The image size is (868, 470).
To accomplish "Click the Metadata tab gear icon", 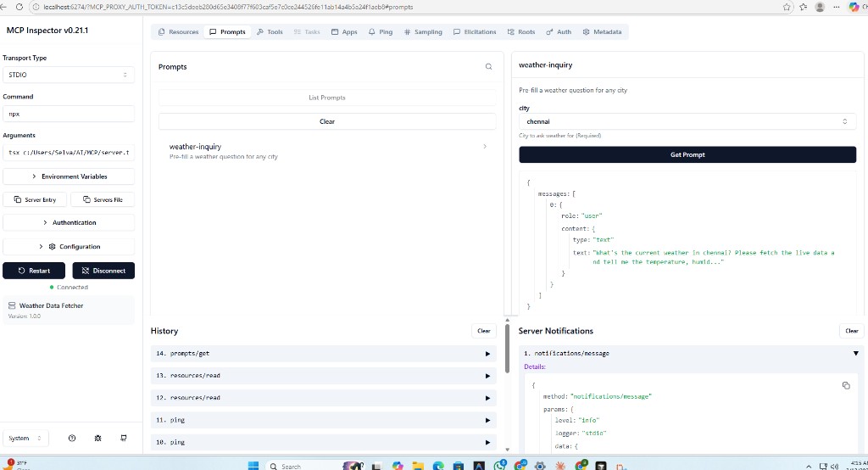I will click(587, 32).
